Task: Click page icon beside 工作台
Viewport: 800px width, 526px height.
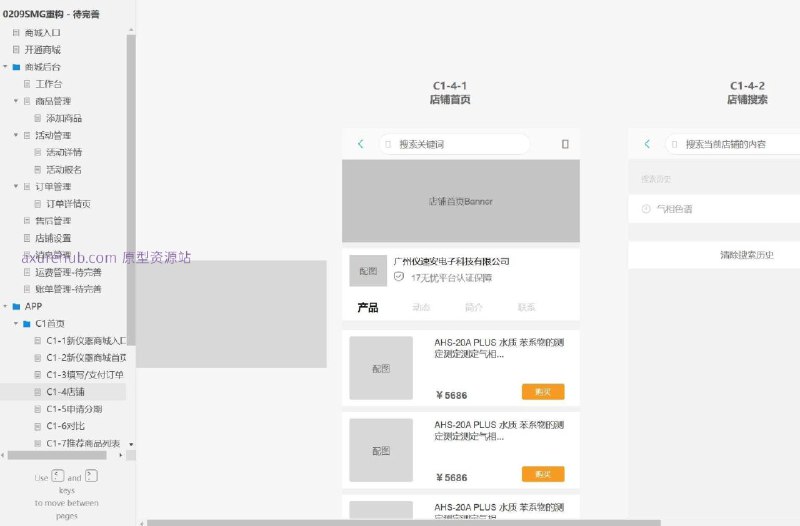Action: click(27, 84)
